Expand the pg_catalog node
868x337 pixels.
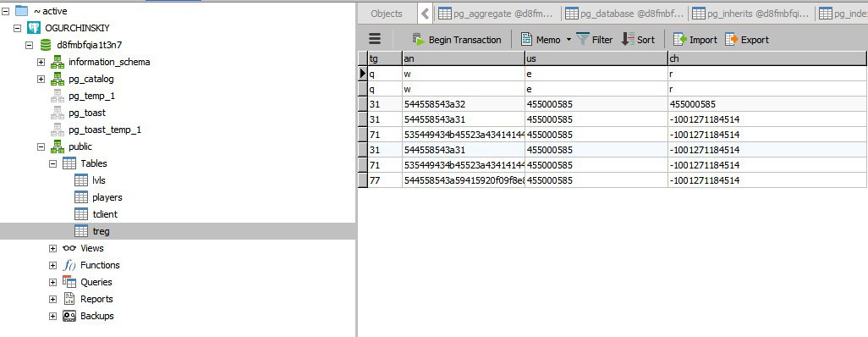41,79
